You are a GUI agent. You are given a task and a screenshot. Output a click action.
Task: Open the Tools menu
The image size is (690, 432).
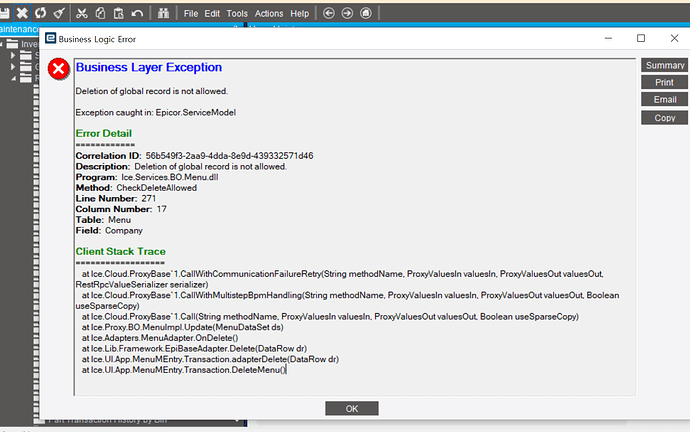[x=237, y=14]
